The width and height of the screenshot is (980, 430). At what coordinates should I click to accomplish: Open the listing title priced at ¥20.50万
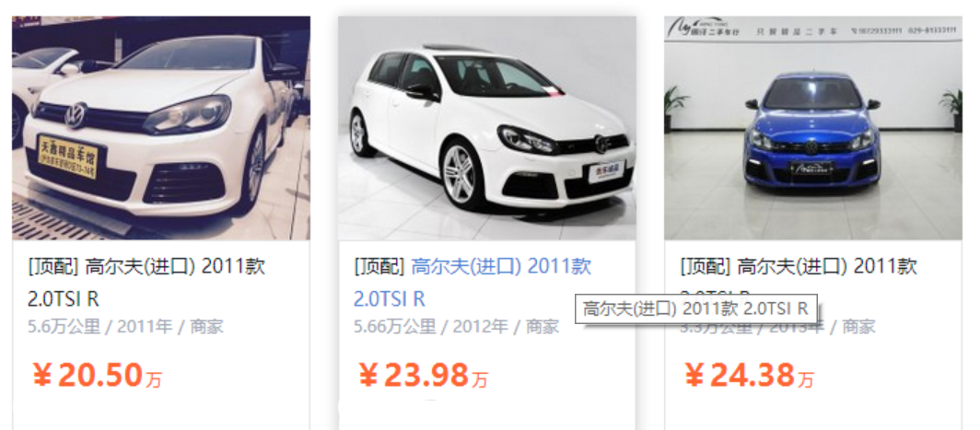(146, 283)
